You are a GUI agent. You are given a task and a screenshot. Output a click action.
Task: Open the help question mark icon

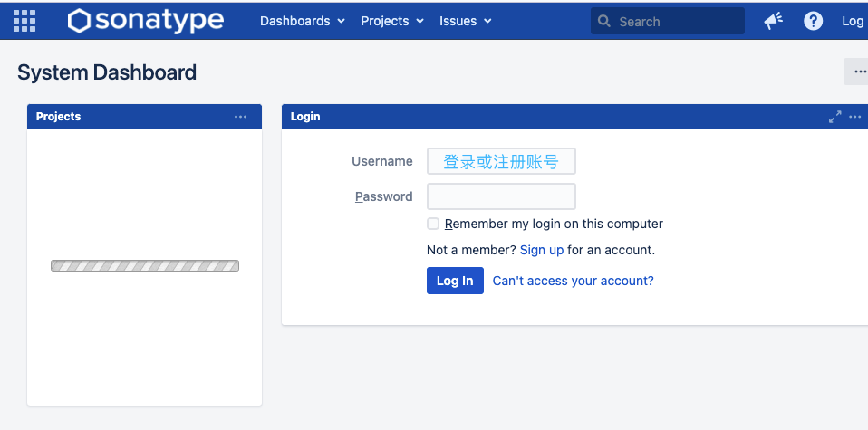click(813, 21)
